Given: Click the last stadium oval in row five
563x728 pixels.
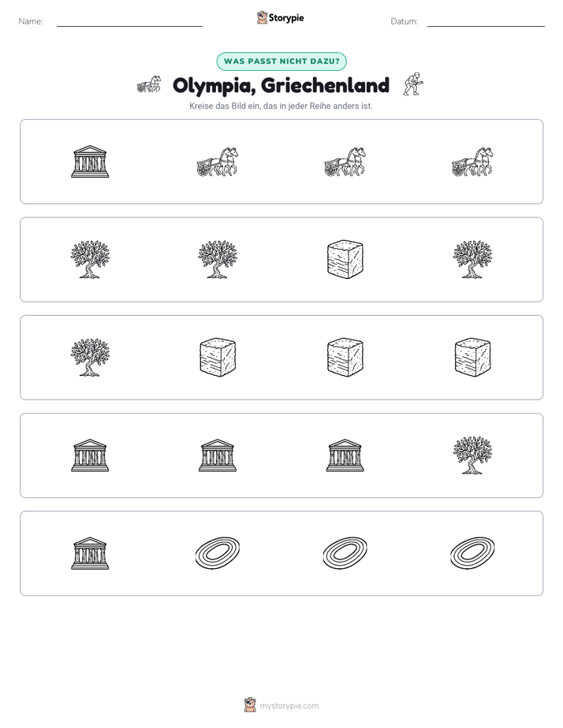Looking at the screenshot, I should 472,553.
